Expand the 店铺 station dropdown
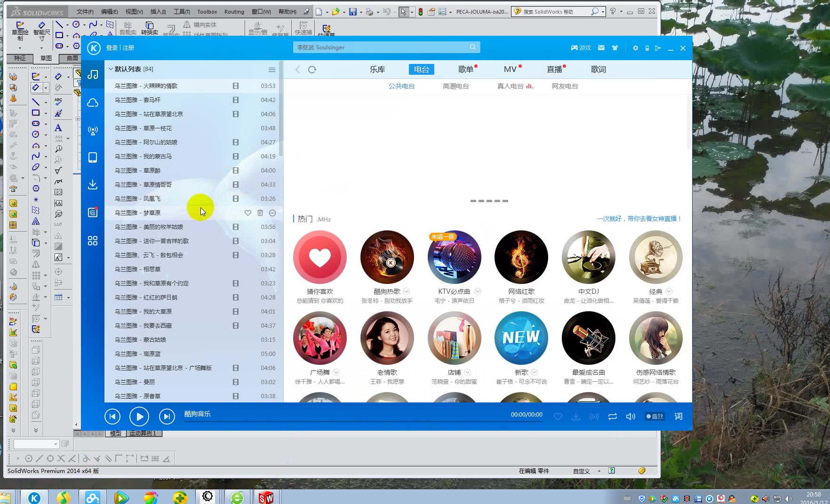830x504 pixels. 468,372
